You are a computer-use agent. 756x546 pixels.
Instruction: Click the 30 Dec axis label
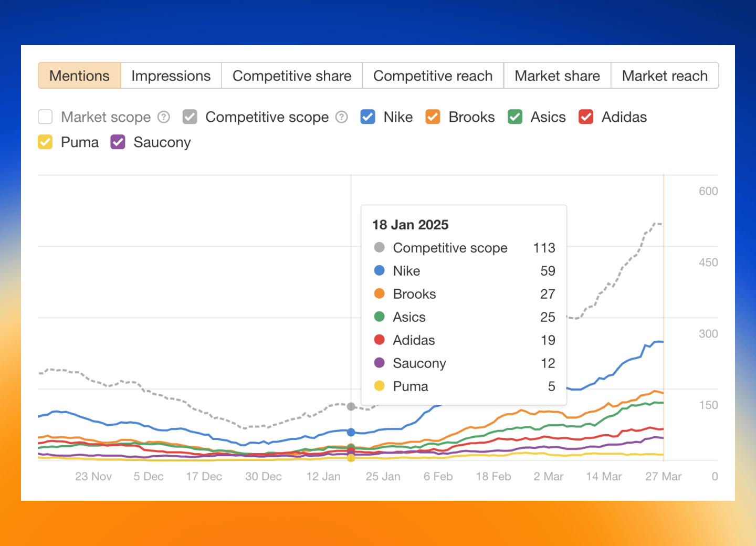(x=264, y=476)
